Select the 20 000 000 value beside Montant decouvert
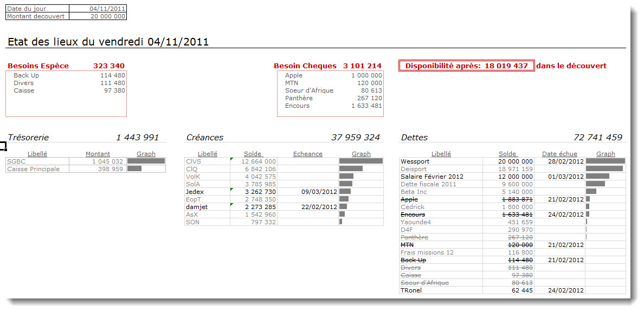644x312 pixels. 98,16
